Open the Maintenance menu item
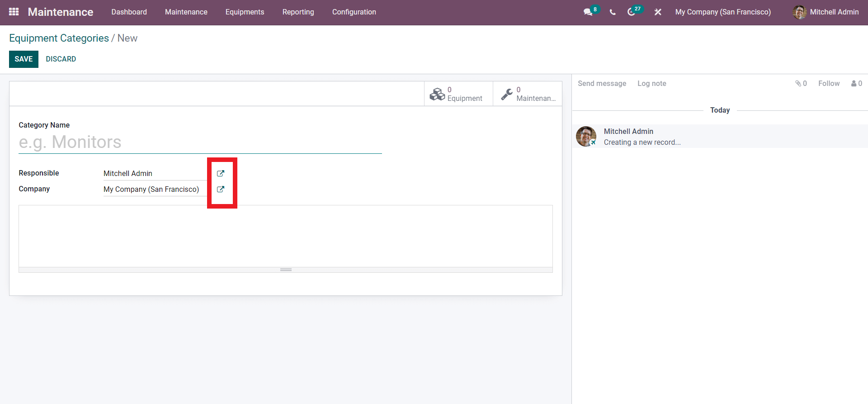 186,12
